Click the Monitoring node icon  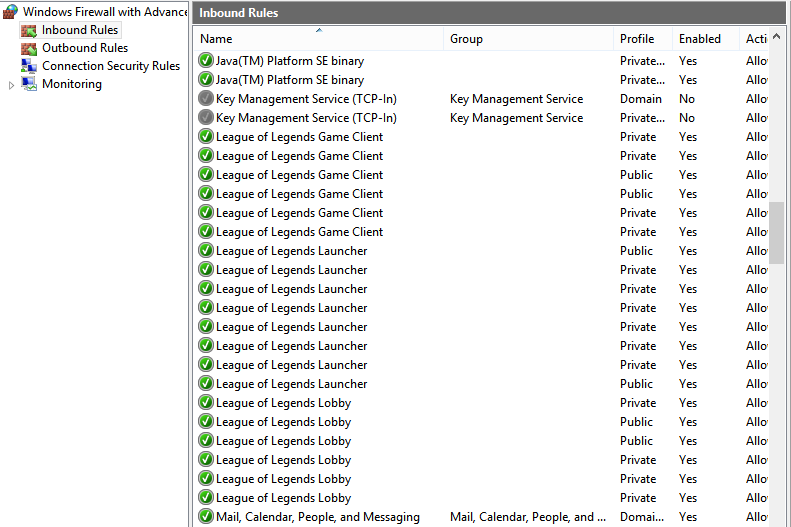point(29,84)
